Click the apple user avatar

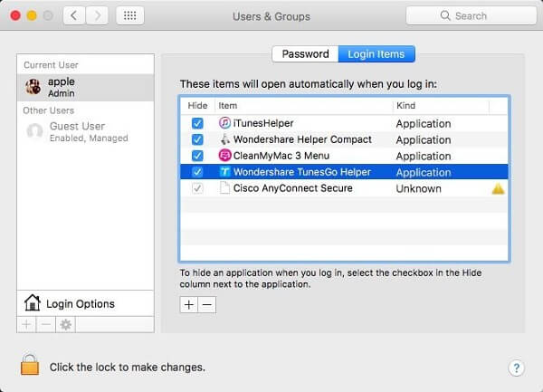[34, 87]
